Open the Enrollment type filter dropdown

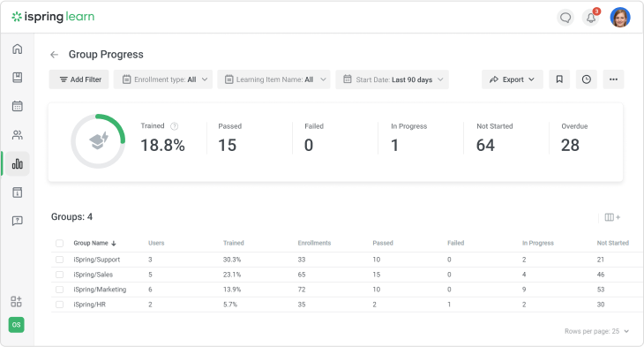tap(163, 79)
